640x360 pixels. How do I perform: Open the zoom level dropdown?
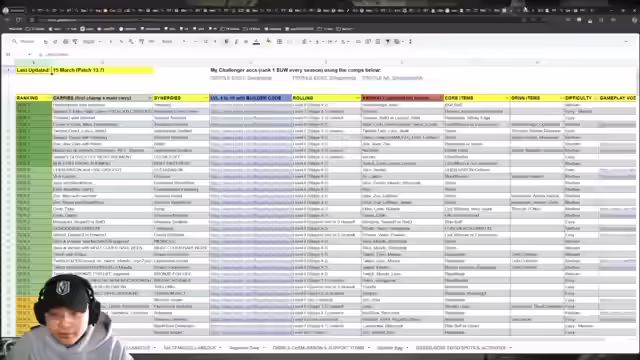coord(91,42)
